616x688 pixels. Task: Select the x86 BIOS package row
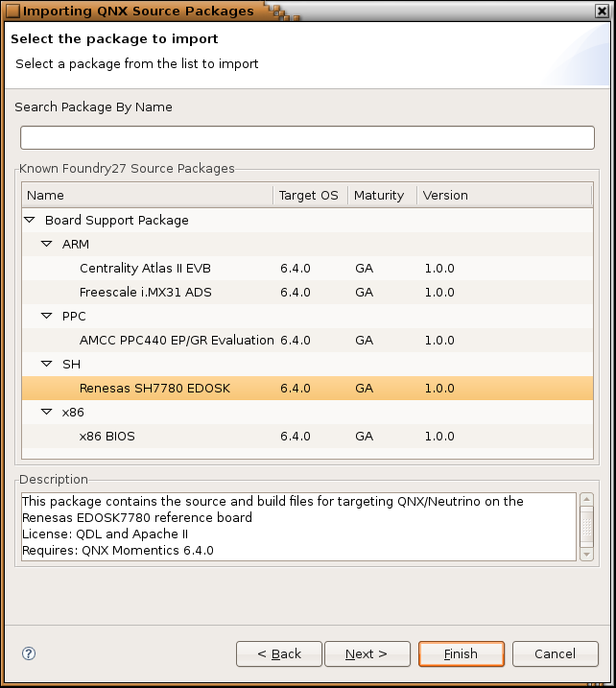(307, 437)
